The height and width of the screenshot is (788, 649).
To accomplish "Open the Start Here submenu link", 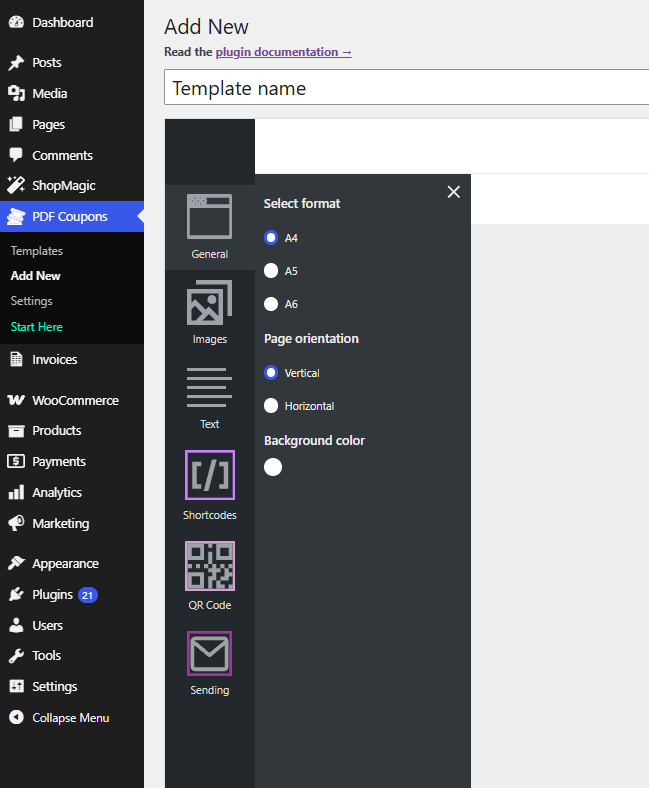I will click(37, 327).
